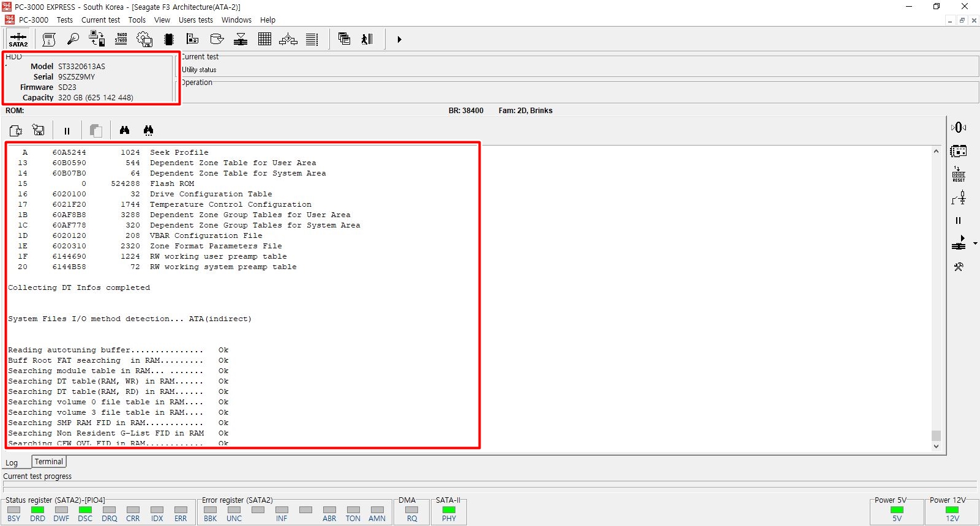This screenshot has height=526, width=980.
Task: Click the play arrow in top toolbar
Action: (x=399, y=39)
